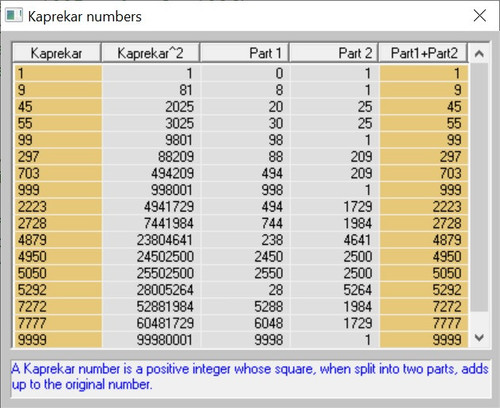Click the Kaprekar^2 column header
Viewport: 500px width, 408px height.
[151, 53]
